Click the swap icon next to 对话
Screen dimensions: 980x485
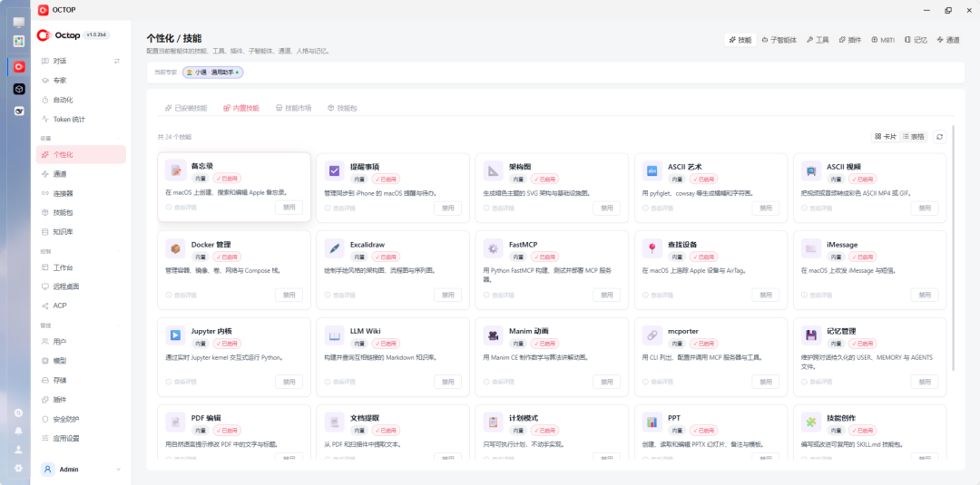tap(117, 61)
